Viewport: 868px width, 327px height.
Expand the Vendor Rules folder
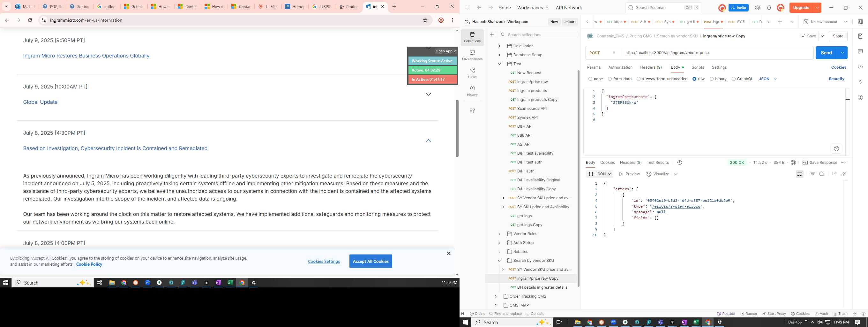(499, 234)
